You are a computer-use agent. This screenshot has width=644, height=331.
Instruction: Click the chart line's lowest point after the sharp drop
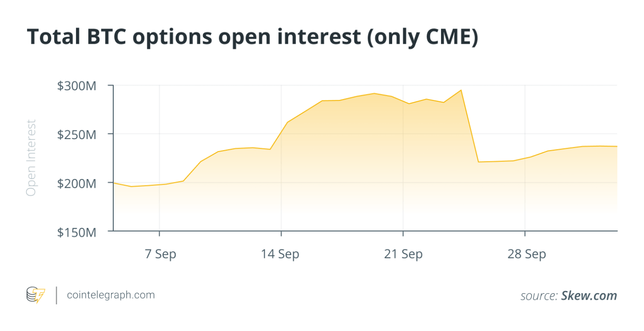tap(478, 162)
